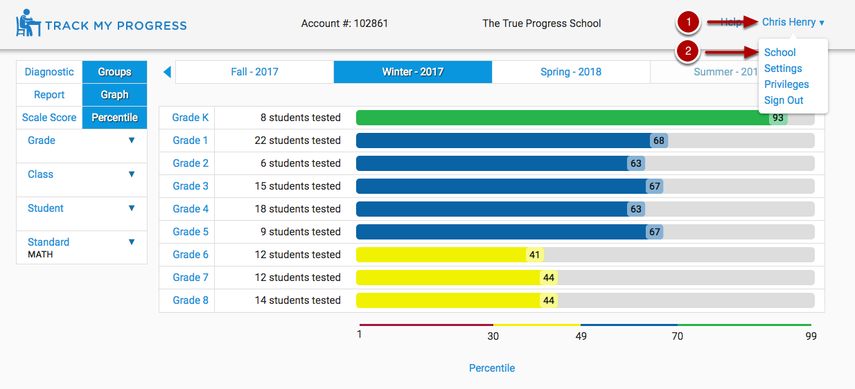Expand the Grade filter dropdown

(x=131, y=140)
